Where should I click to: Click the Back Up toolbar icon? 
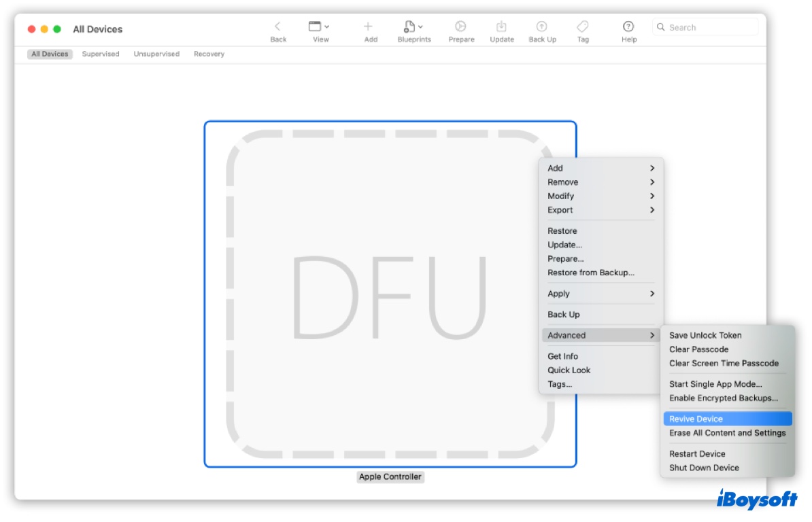(x=541, y=26)
